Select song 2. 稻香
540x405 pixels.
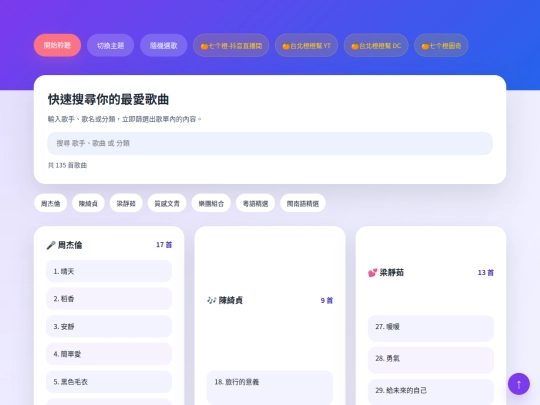[x=109, y=299]
